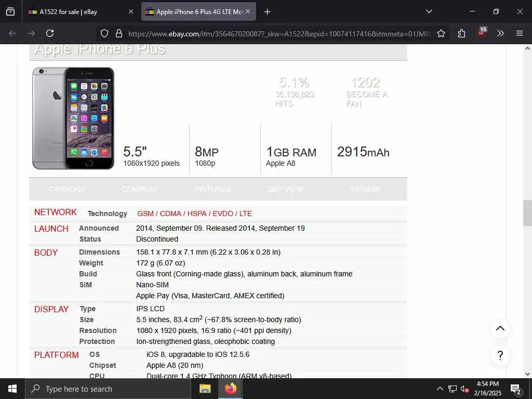Select the 1GB RAM value
532x399 pixels.
pos(291,152)
